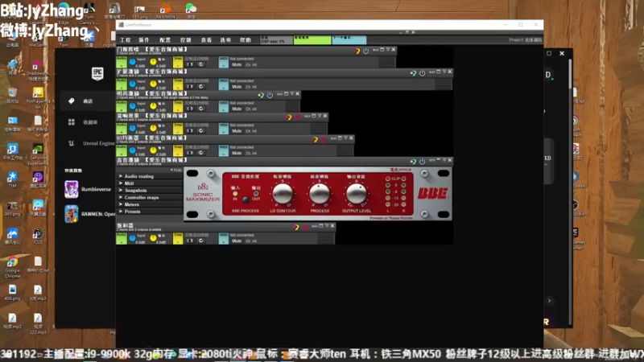Screen dimensions: 644x362
Task: Open the 帮助 menu
Action: (246, 39)
